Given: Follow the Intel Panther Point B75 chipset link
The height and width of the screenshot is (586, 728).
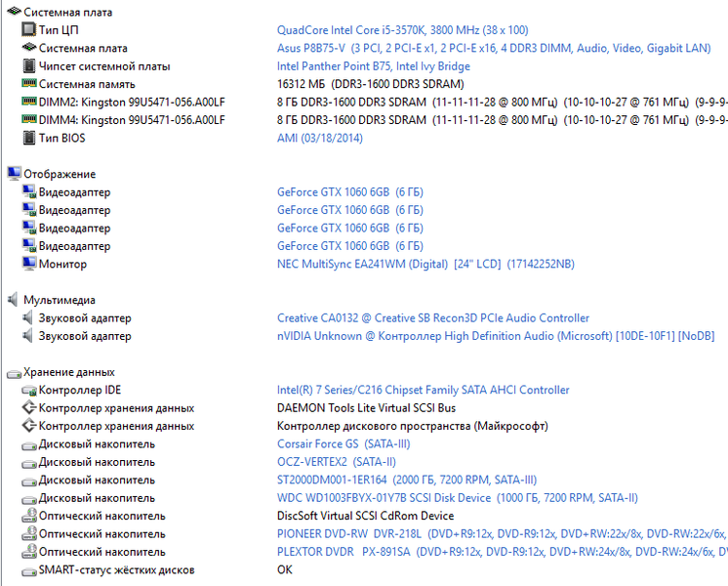Looking at the screenshot, I should pos(373,66).
